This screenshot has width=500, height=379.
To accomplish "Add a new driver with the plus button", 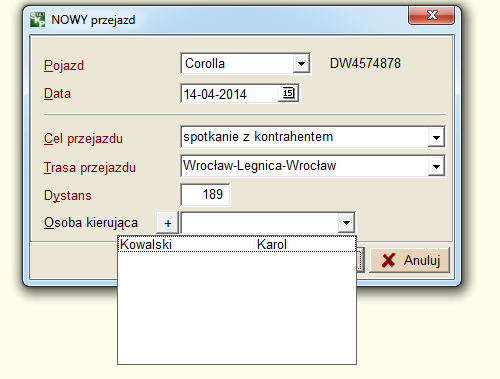I will (x=168, y=223).
